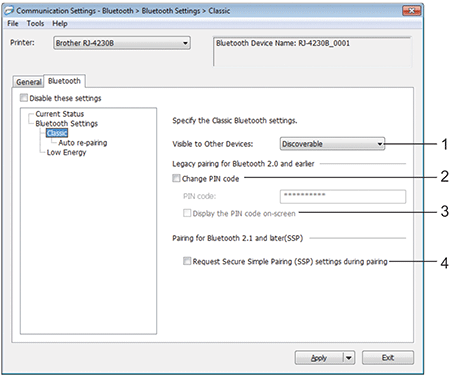Viewport: 450px width, 377px height.
Task: Click 'Specify the Classic Bluetooth settings.' text
Action: pyautogui.click(x=235, y=120)
